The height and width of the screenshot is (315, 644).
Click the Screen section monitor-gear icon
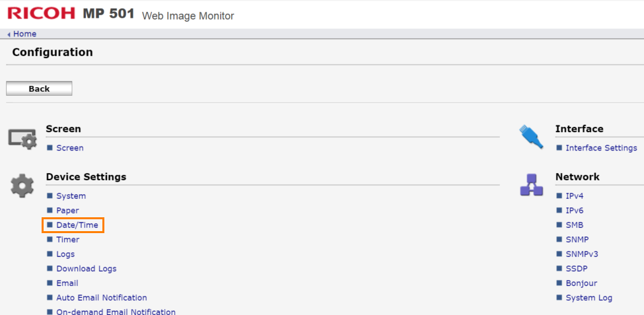tap(22, 138)
